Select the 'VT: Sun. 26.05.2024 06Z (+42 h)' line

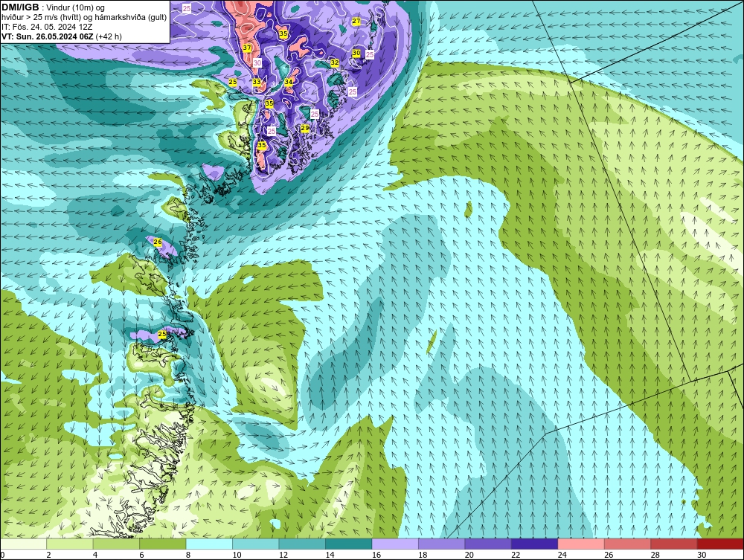click(x=62, y=36)
